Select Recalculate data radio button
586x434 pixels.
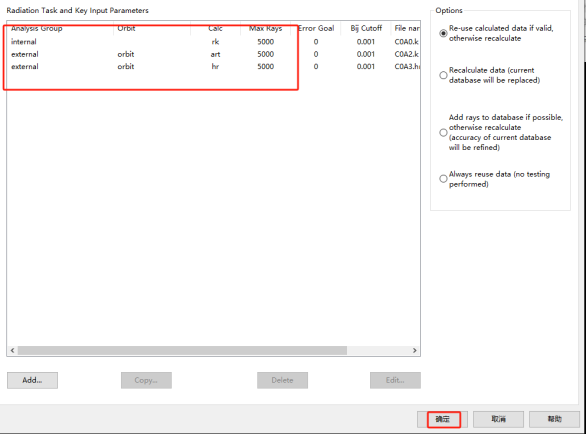click(443, 75)
